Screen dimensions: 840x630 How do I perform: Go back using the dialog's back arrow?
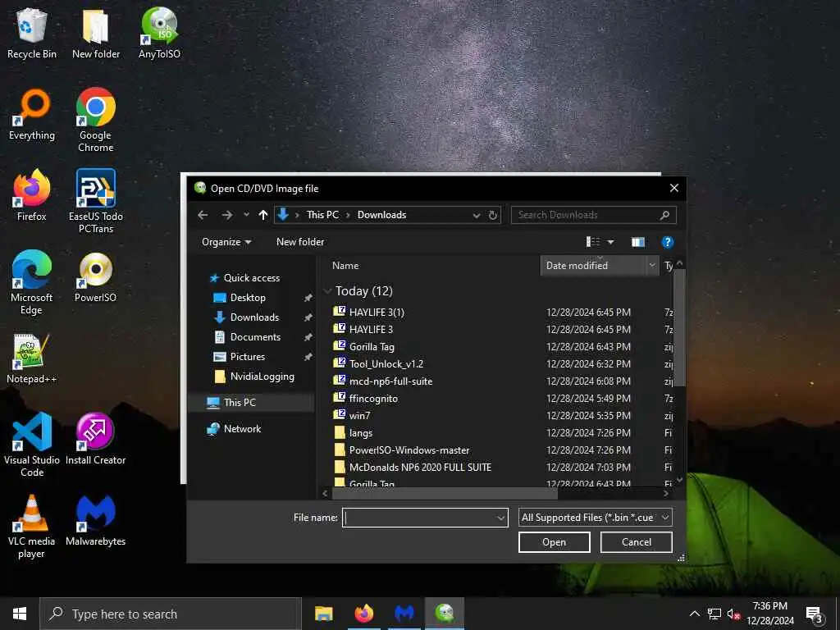(203, 215)
